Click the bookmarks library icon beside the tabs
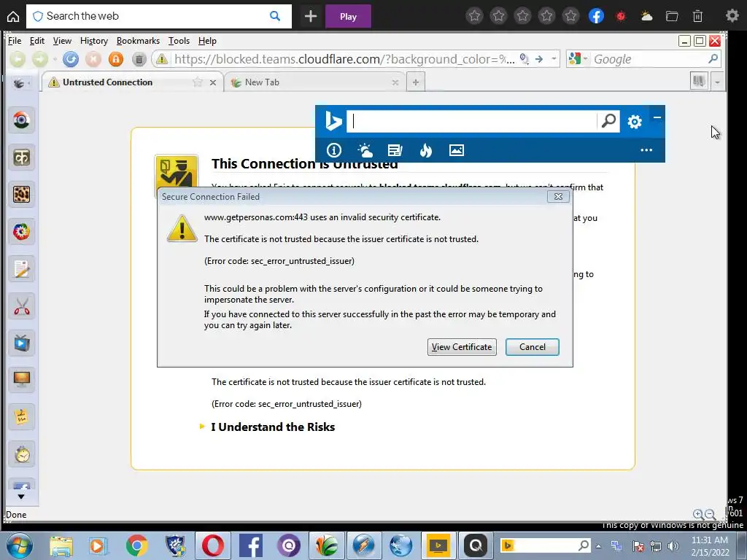 click(x=699, y=82)
